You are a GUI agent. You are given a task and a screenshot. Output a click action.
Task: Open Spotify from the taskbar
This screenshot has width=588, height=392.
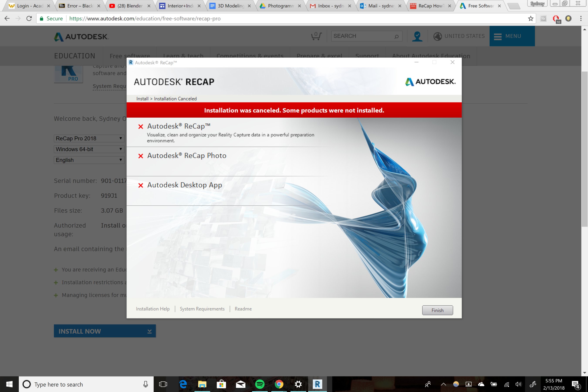(x=260, y=384)
